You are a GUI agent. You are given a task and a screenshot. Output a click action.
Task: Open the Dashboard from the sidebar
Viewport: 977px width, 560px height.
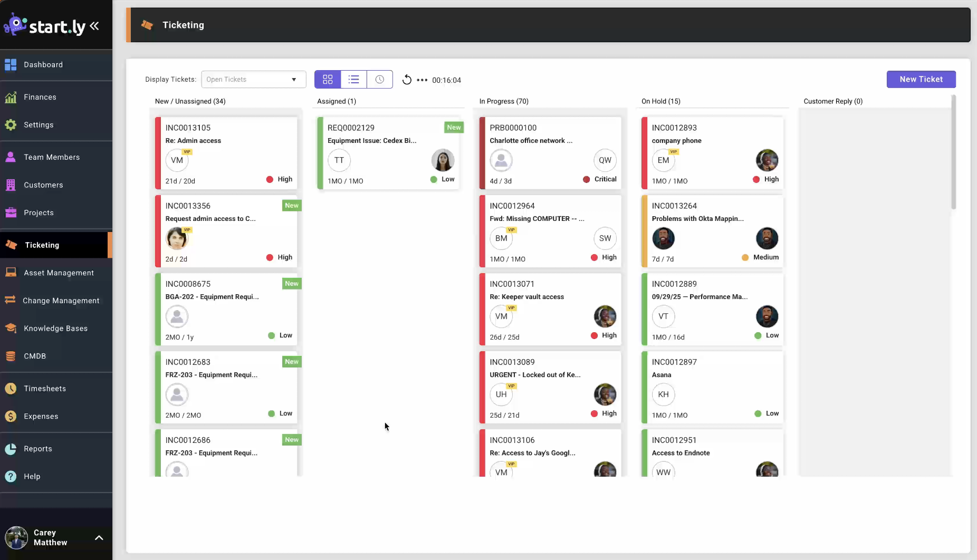click(x=43, y=64)
